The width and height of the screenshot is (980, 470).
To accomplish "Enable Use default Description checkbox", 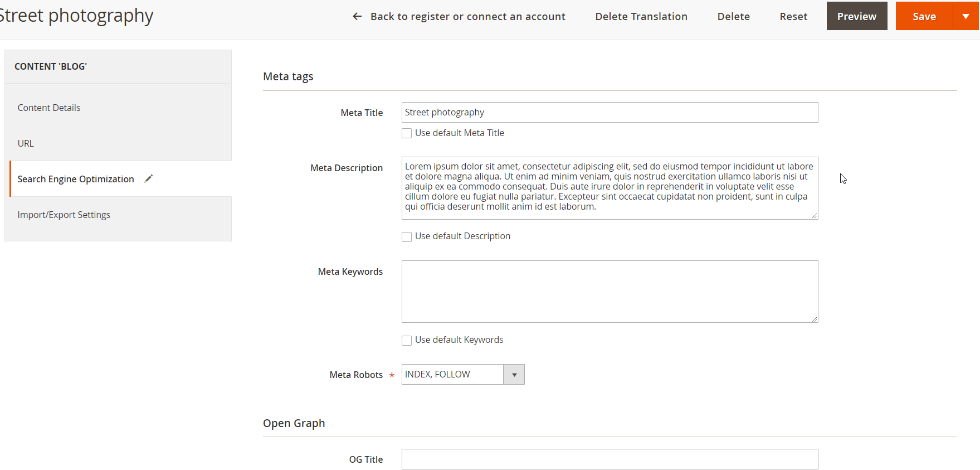I will click(407, 236).
